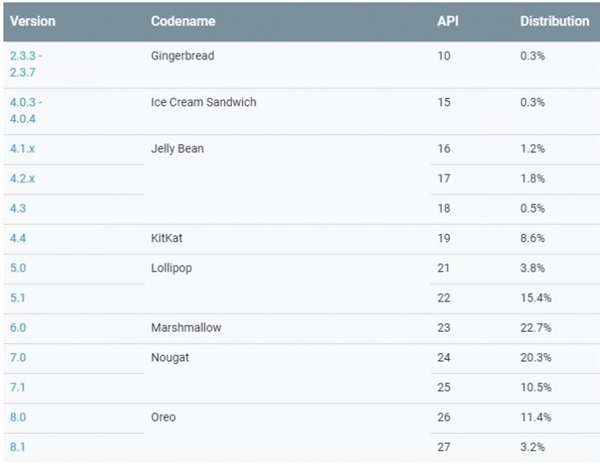Image resolution: width=600 pixels, height=465 pixels.
Task: Select the 4.2.x version link
Action: 24,179
